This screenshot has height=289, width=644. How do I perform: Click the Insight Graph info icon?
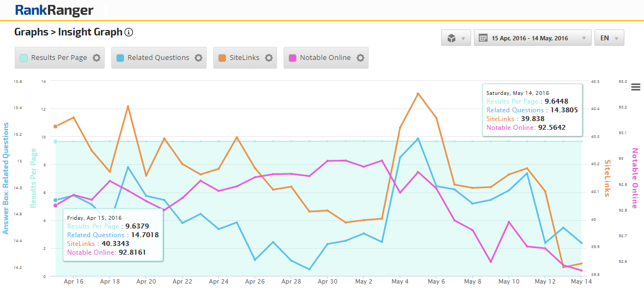[x=129, y=32]
